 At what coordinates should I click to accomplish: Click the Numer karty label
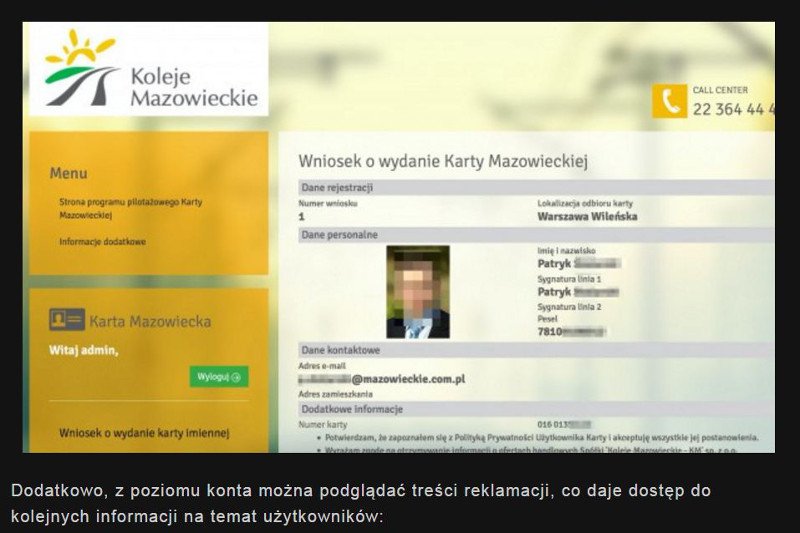(322, 424)
